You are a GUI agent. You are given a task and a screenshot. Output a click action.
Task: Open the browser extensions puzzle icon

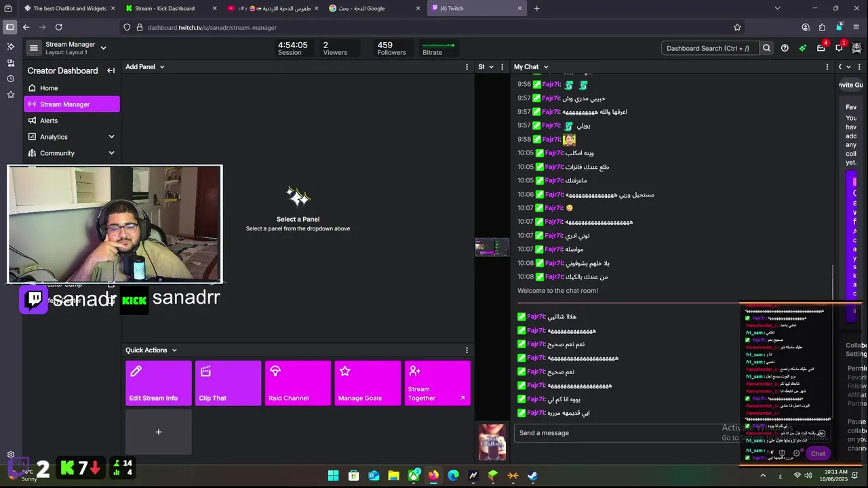[x=822, y=27]
